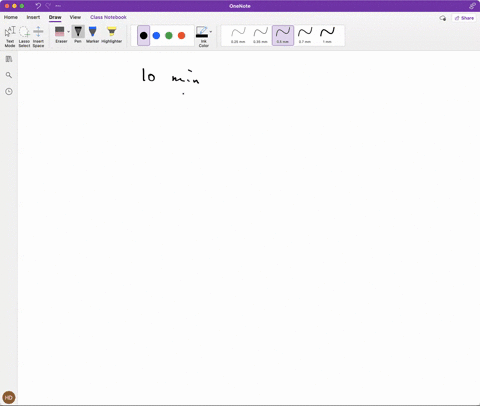Screen dimensions: 480x406
Task: Click the Share button
Action: click(x=464, y=18)
